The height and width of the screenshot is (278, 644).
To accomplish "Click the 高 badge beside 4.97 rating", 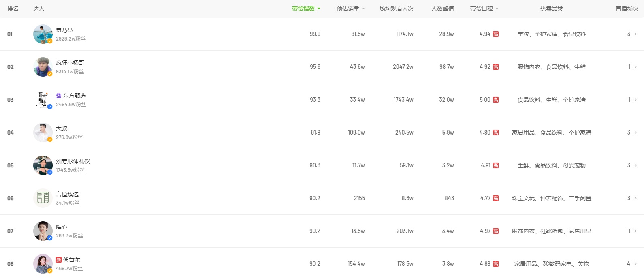I will click(x=496, y=231).
